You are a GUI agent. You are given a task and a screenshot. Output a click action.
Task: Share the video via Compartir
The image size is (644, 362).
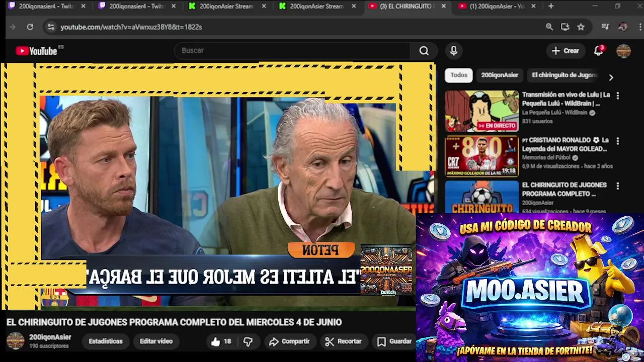(289, 341)
